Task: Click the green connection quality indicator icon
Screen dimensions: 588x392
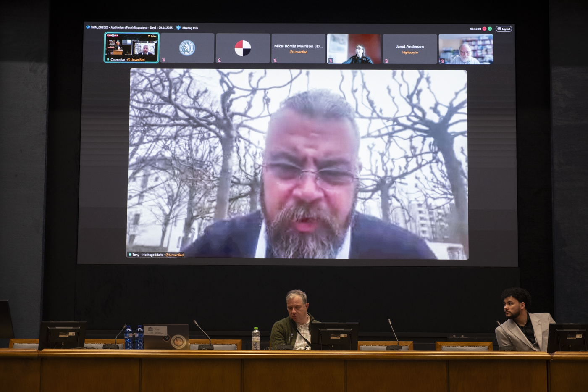Action: tap(490, 29)
